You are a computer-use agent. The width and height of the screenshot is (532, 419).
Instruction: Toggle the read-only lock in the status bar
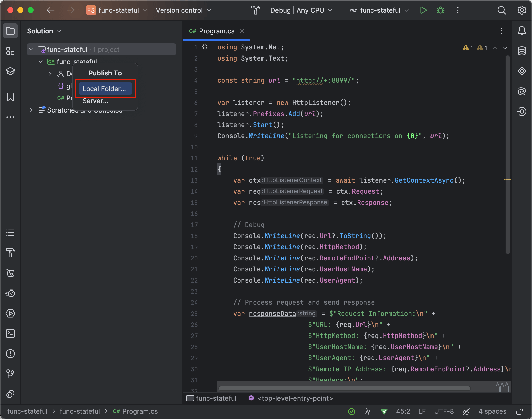pyautogui.click(x=519, y=412)
